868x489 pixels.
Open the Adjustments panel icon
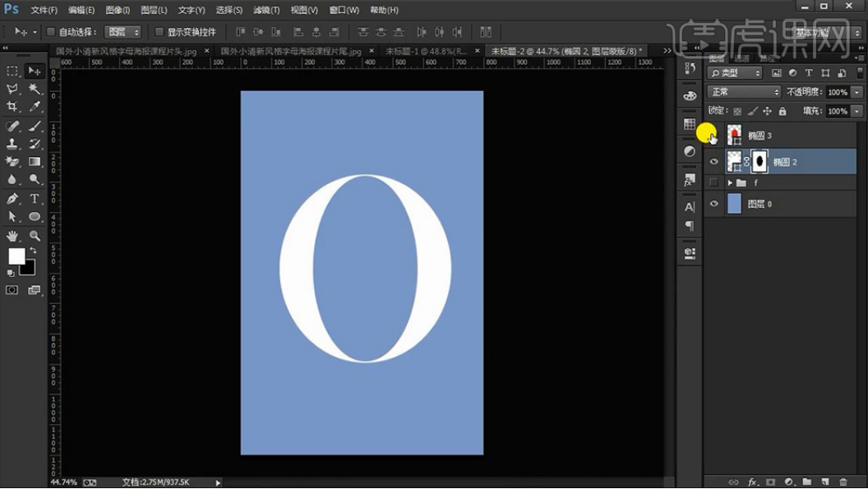690,151
